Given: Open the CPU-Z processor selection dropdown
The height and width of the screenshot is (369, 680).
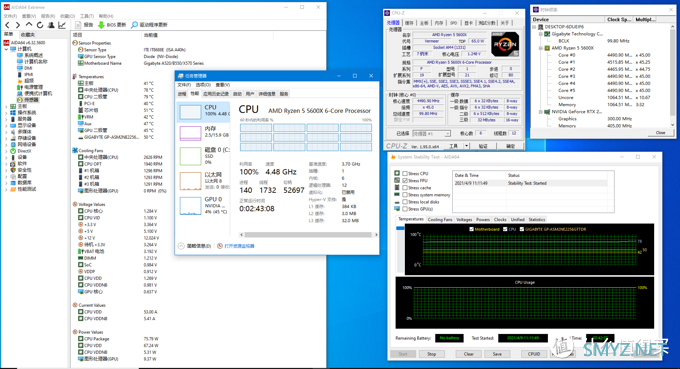Looking at the screenshot, I should 431,134.
